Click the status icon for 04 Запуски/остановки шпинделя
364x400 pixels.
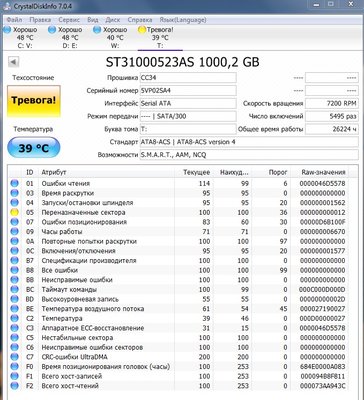click(14, 203)
